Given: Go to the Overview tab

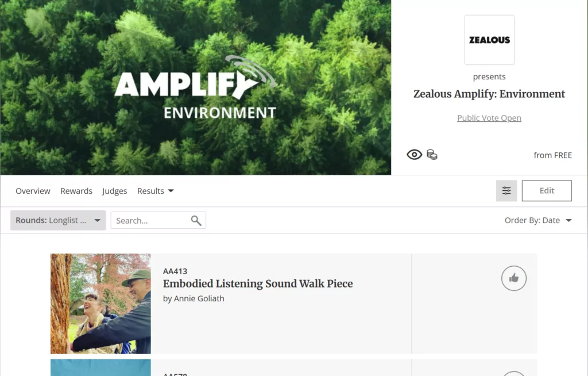Looking at the screenshot, I should point(33,191).
